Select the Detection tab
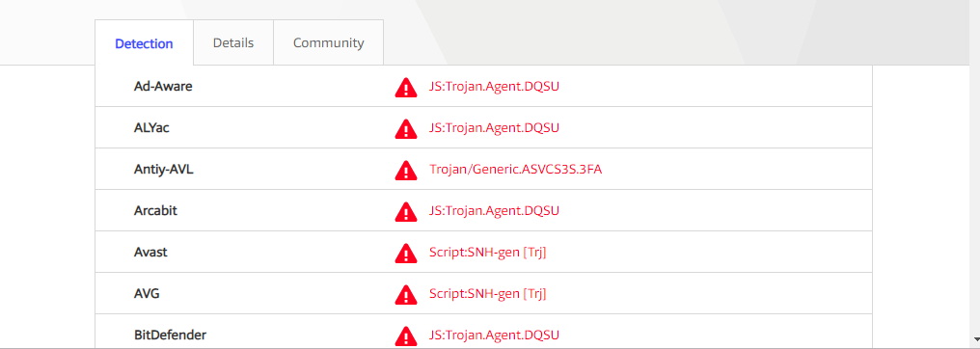The image size is (980, 349). point(145,43)
